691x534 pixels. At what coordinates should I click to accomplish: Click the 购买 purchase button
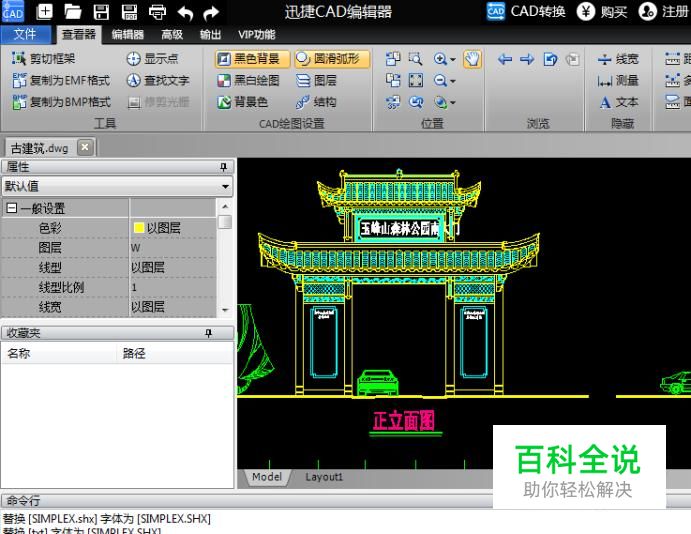coord(602,11)
